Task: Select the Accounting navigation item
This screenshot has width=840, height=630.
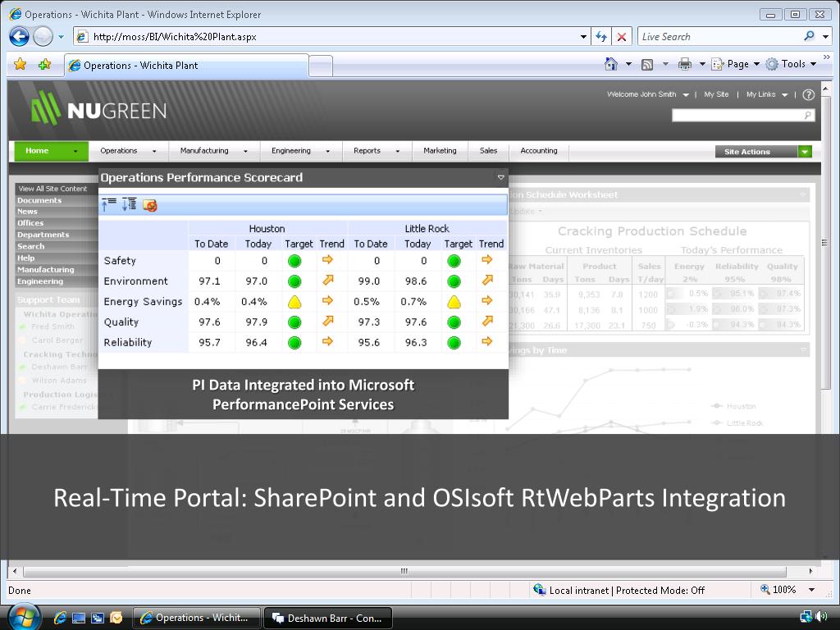Action: [538, 151]
